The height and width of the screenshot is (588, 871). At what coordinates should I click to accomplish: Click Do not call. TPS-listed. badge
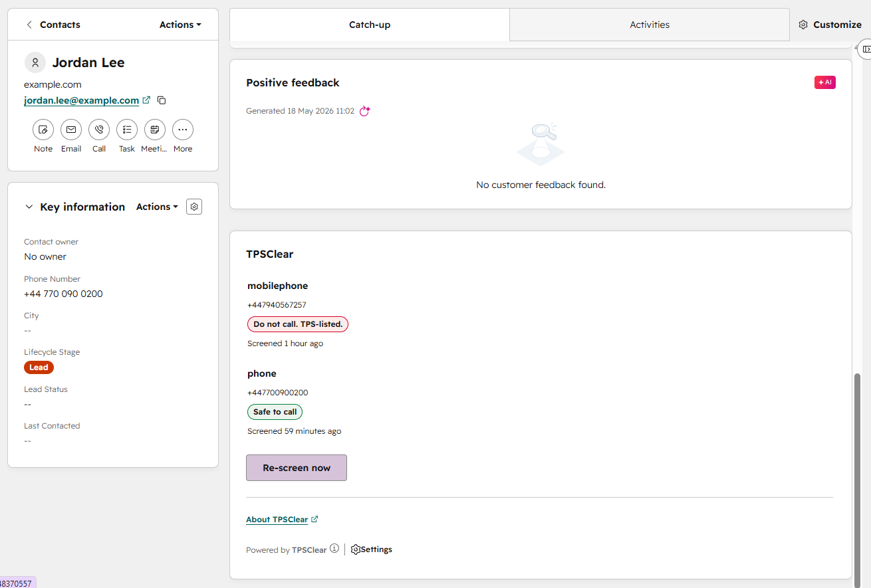pyautogui.click(x=298, y=324)
